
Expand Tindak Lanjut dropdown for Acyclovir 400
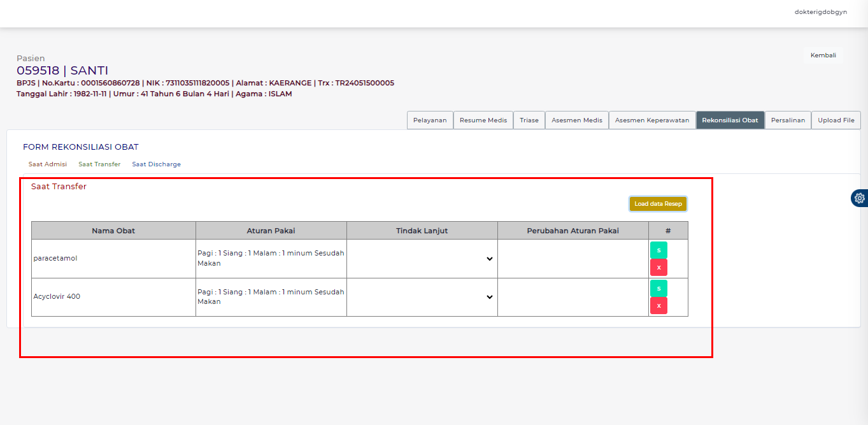pos(422,297)
